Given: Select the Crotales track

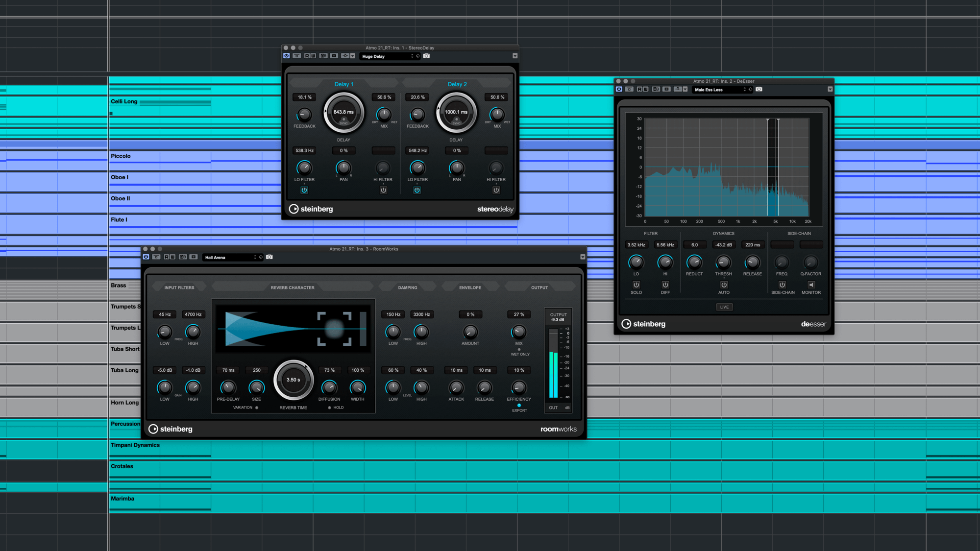Looking at the screenshot, I should point(122,466).
